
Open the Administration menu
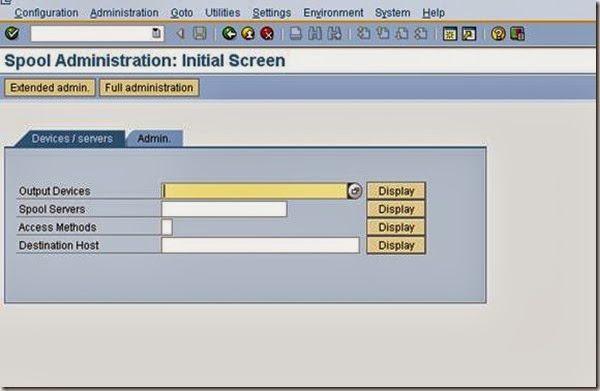click(124, 13)
